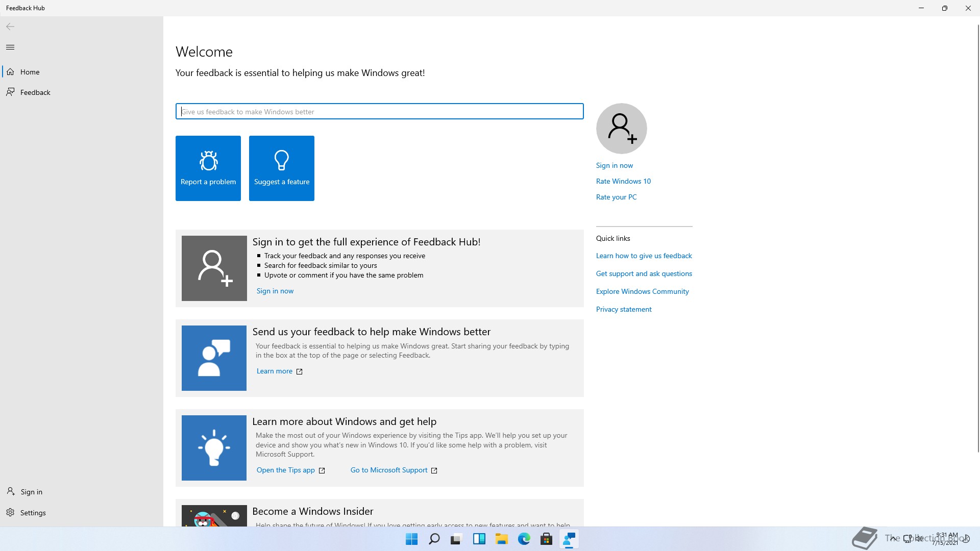The width and height of the screenshot is (980, 551).
Task: Click Learn how to give us feedback
Action: (x=644, y=256)
